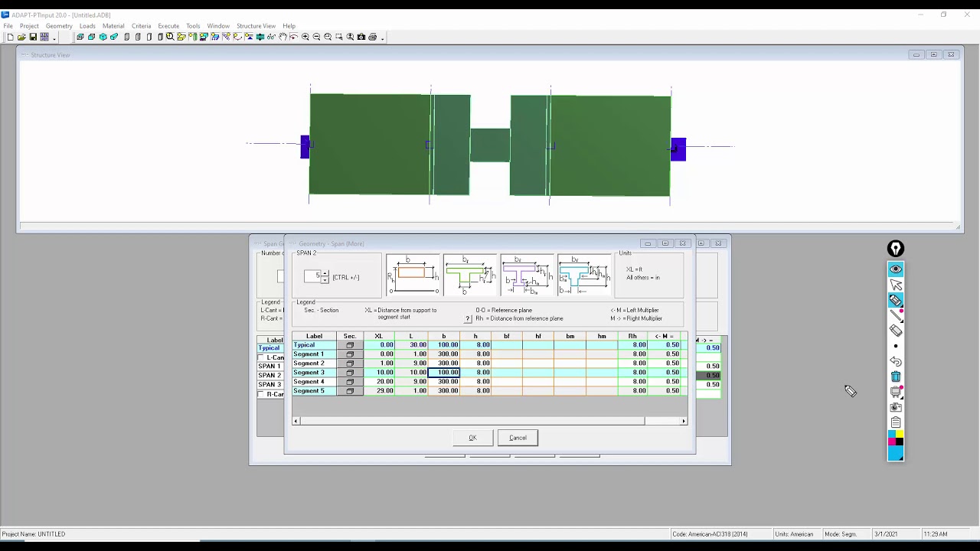Click the four-square grid toolbar icon

pyautogui.click(x=44, y=37)
